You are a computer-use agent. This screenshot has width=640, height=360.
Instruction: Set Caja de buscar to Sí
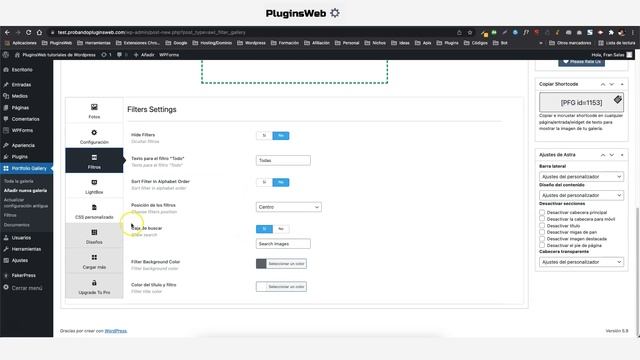pyautogui.click(x=264, y=229)
